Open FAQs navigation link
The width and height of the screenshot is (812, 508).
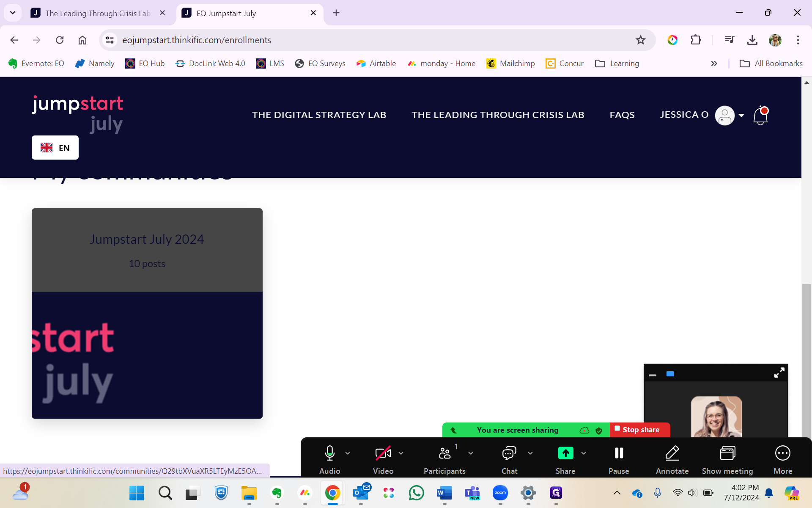tap(622, 115)
